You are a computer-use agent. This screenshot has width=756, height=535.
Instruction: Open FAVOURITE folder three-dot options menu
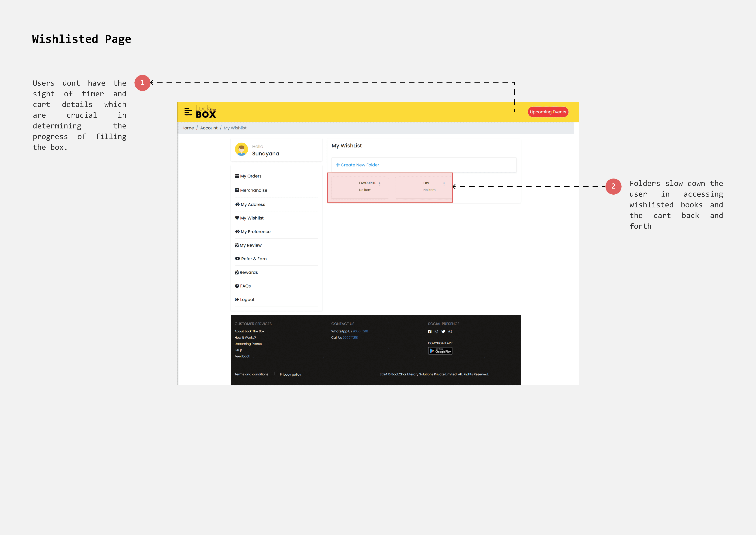coord(380,183)
